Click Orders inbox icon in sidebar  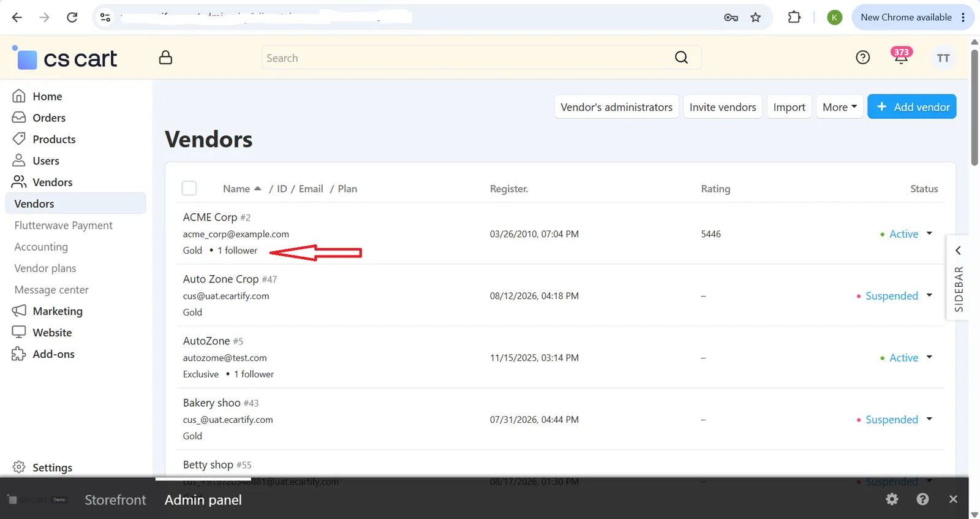pyautogui.click(x=19, y=117)
